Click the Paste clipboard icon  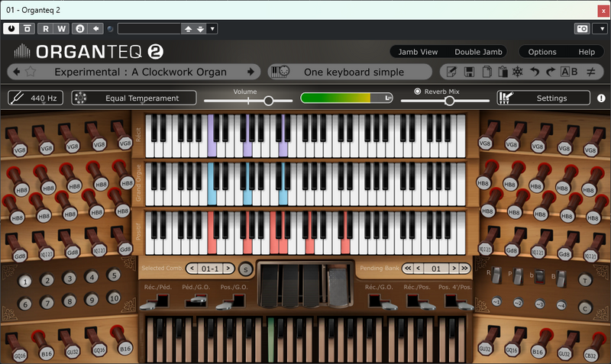(503, 72)
